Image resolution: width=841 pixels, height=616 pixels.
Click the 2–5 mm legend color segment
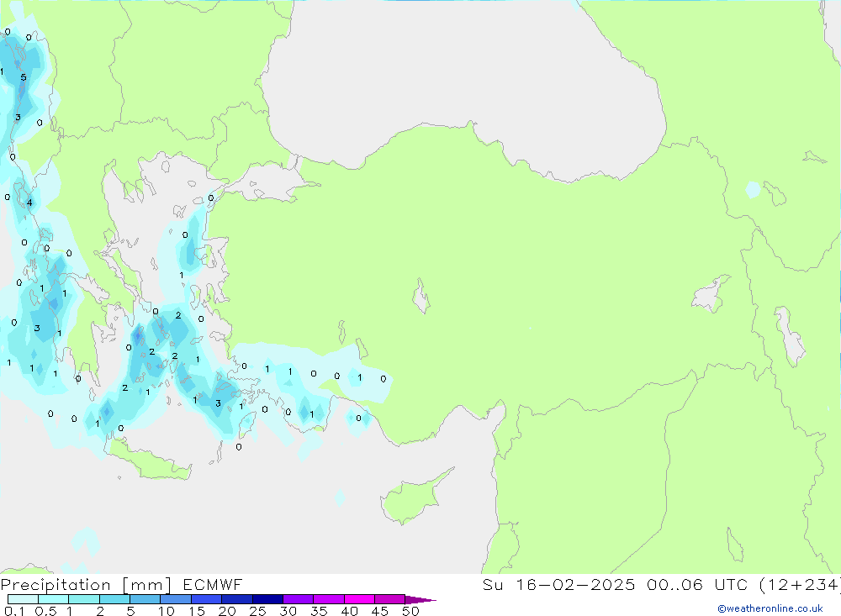[x=114, y=599]
